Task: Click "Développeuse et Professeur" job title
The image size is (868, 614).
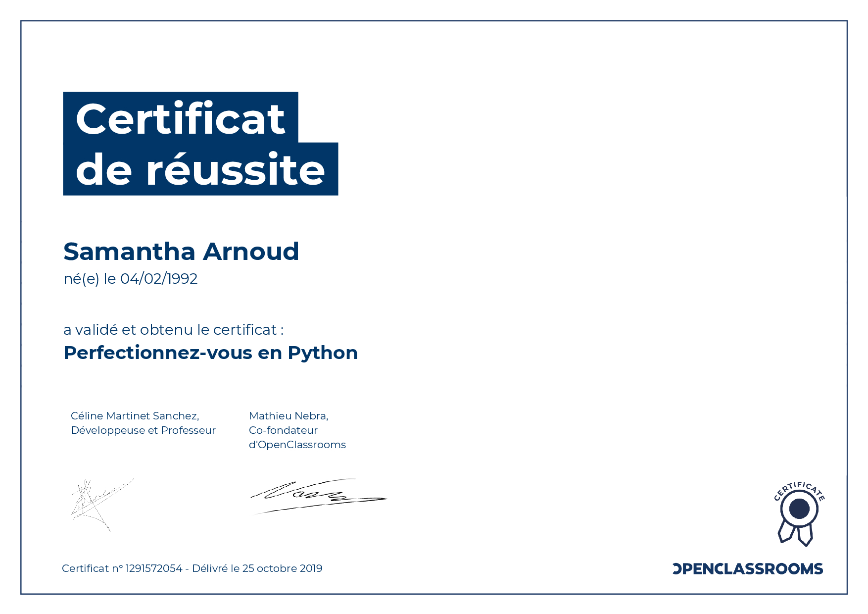Action: [x=143, y=430]
